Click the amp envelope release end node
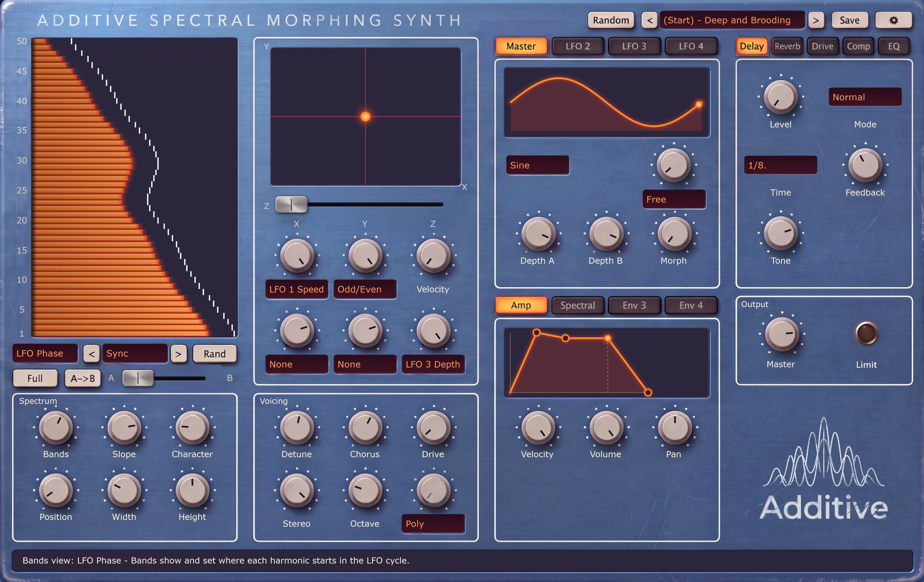 coord(648,393)
